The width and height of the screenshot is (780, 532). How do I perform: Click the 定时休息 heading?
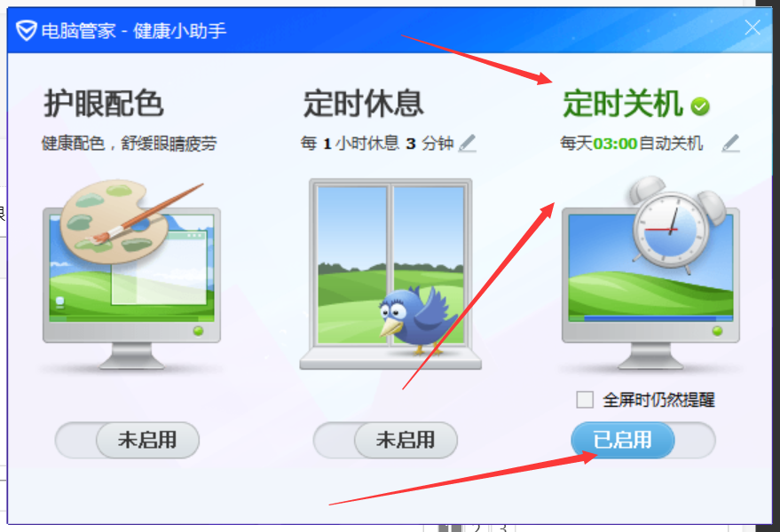click(363, 104)
